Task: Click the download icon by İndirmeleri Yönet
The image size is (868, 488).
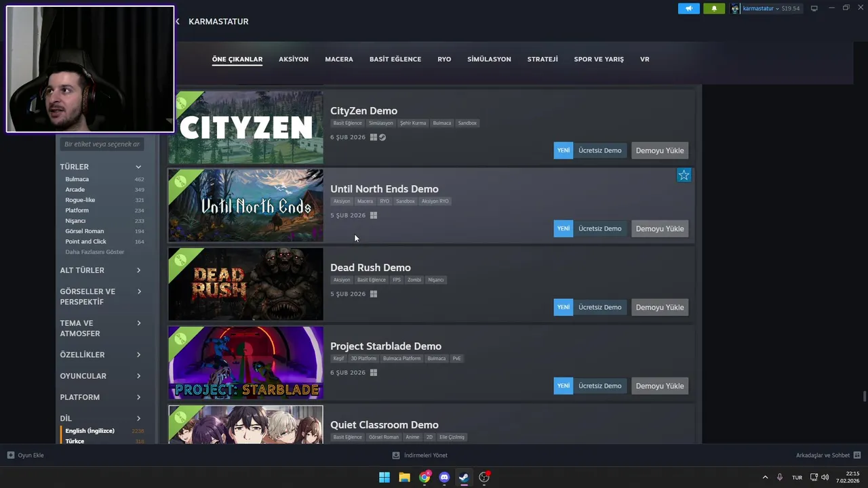Action: [x=396, y=455]
